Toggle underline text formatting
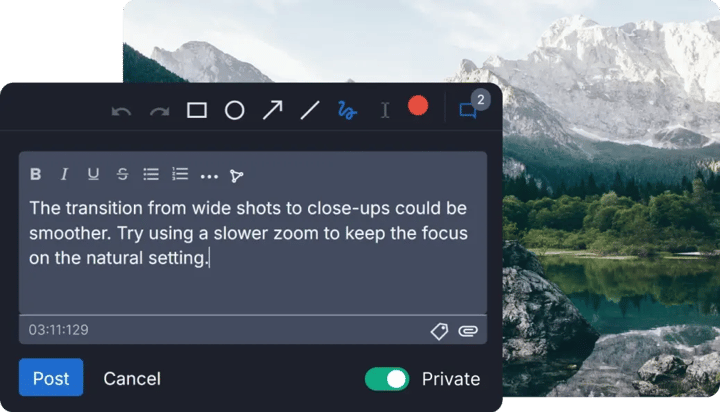The width and height of the screenshot is (720, 412). [93, 175]
